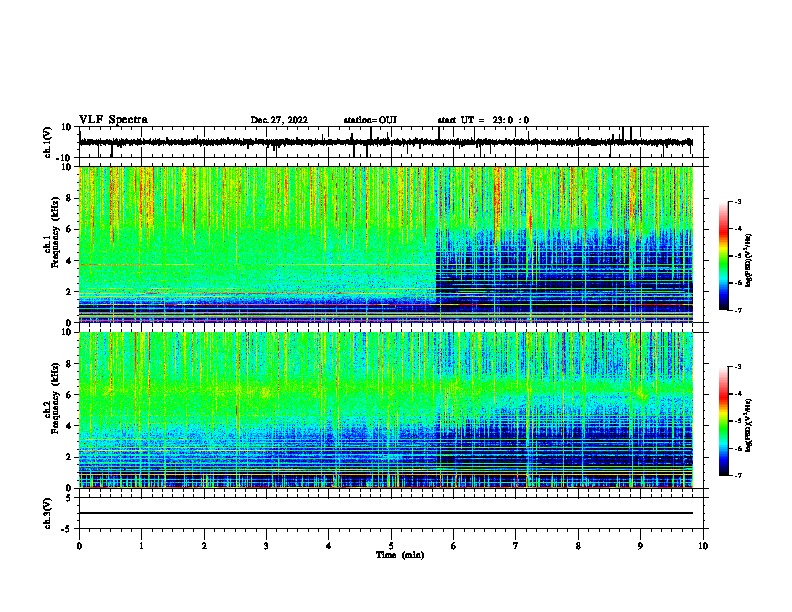Screen dimensions: 792x612
Task: Click the ch.2 color scale bar
Action: point(724,421)
